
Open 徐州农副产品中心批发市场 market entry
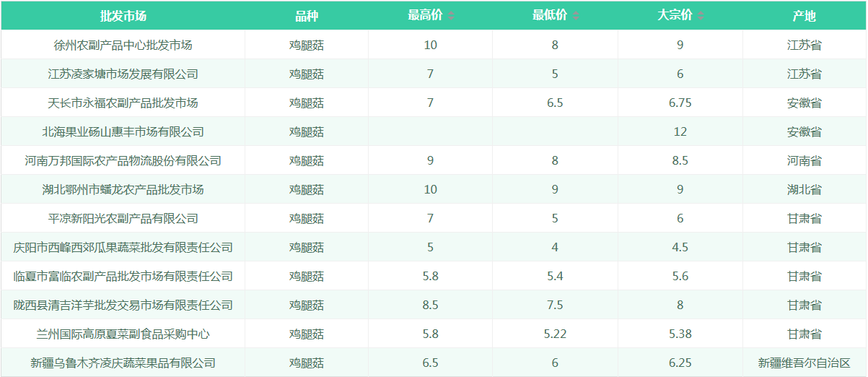[123, 45]
